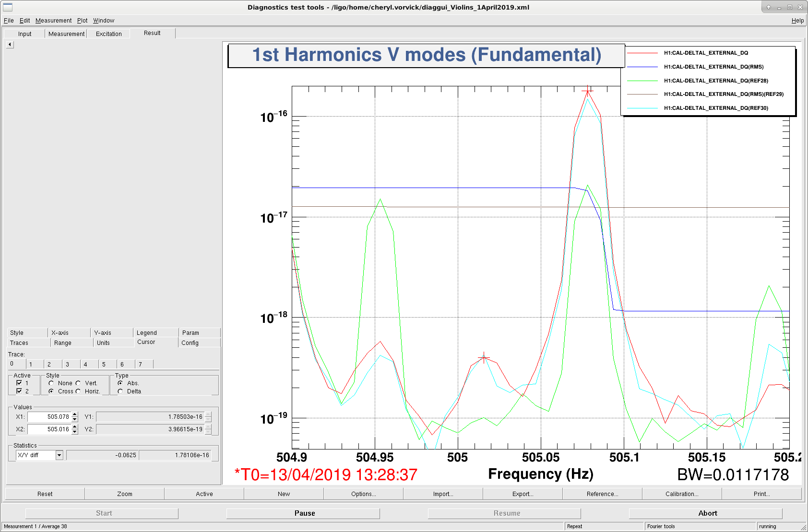Toggle Active cursor 1 checkbox

(x=19, y=383)
